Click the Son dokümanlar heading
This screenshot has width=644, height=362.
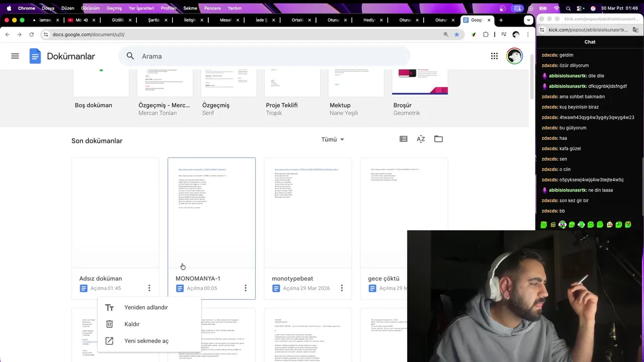[x=97, y=141]
